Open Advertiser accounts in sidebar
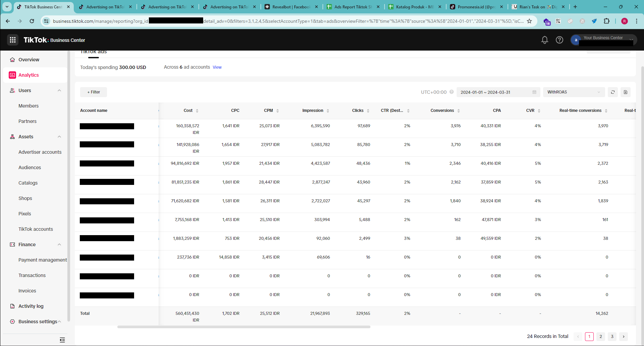The image size is (644, 346). (x=40, y=152)
